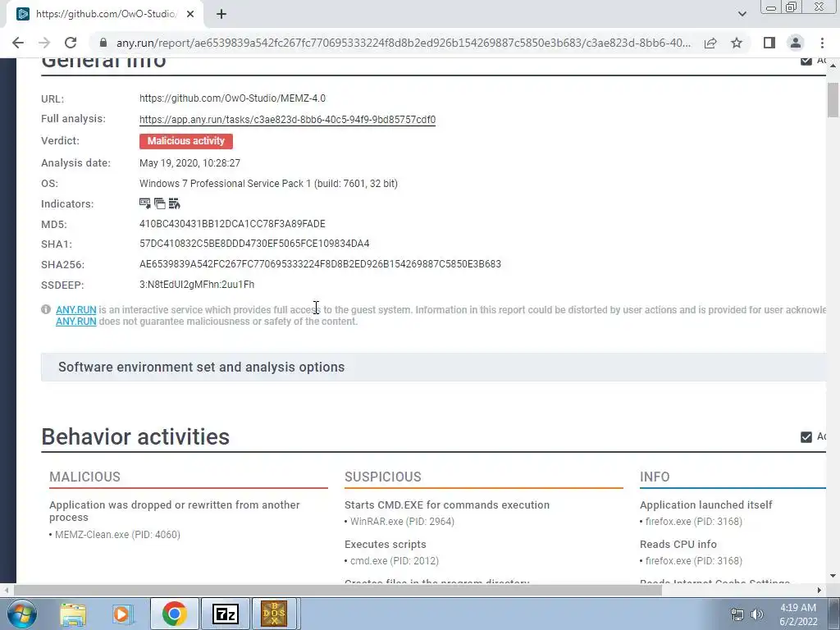Open the Windows Start menu

point(21,614)
